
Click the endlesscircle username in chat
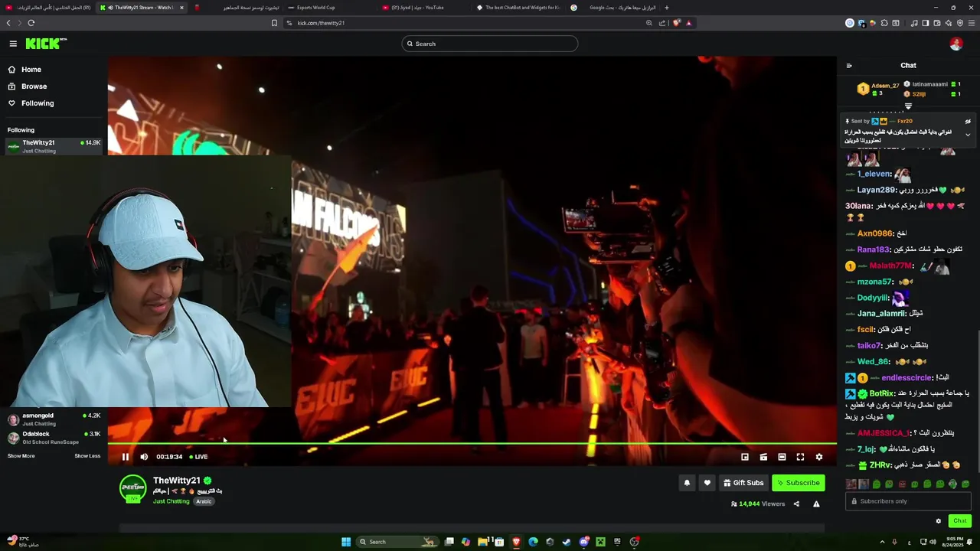[906, 378]
